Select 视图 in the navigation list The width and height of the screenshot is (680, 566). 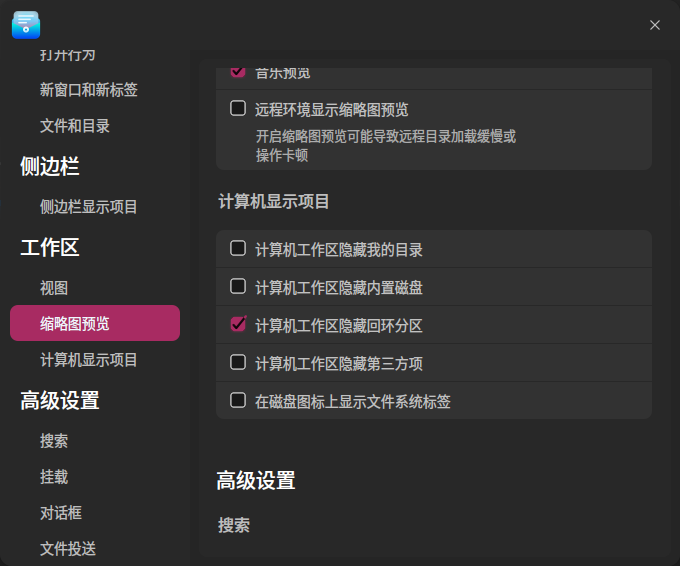54,288
